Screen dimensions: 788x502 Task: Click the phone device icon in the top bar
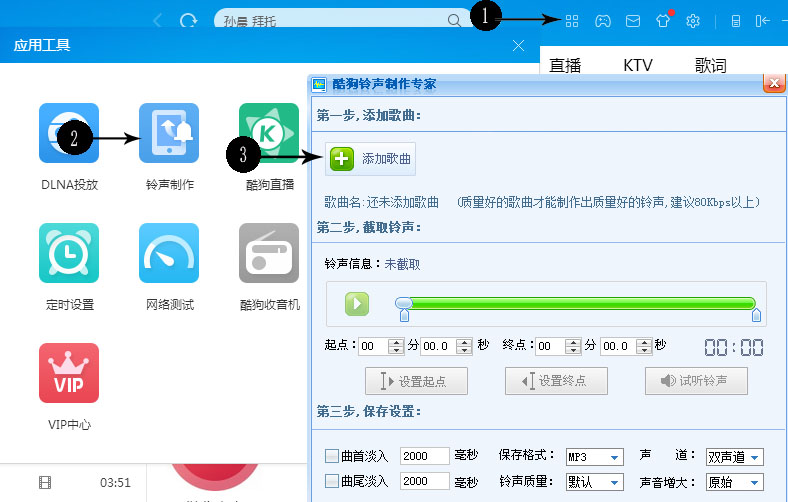[736, 21]
